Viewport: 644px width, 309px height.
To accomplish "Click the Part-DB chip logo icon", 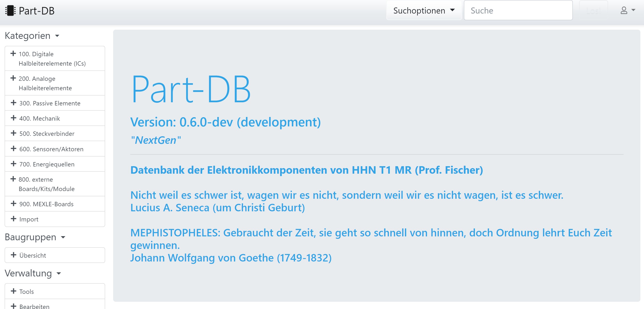I will (x=10, y=11).
